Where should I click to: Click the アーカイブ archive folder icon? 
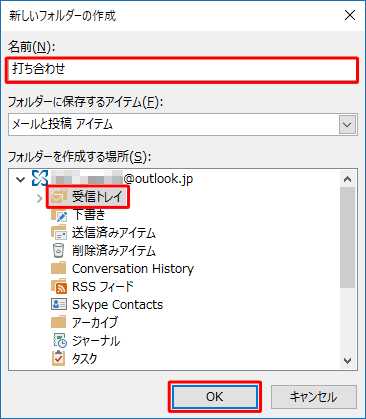pos(58,322)
